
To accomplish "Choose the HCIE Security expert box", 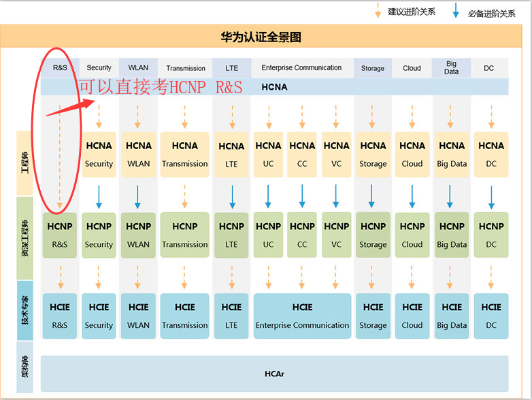I will pos(99,316).
